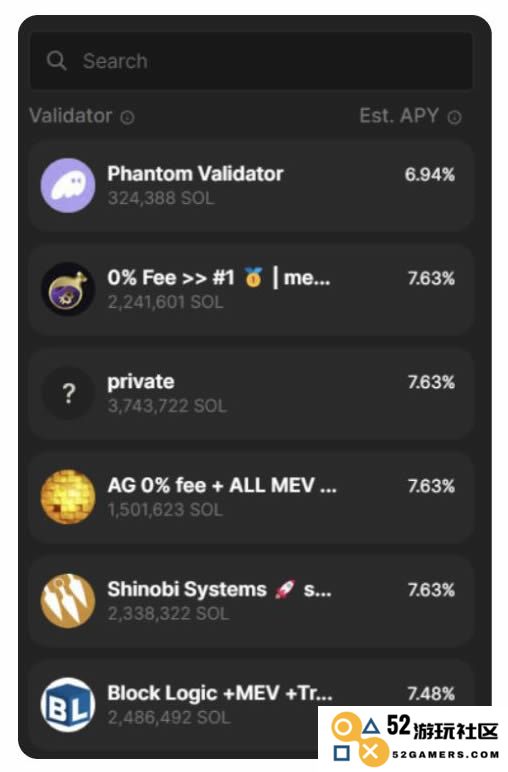
Task: Click the Est. APY info circle icon
Action: (454, 117)
